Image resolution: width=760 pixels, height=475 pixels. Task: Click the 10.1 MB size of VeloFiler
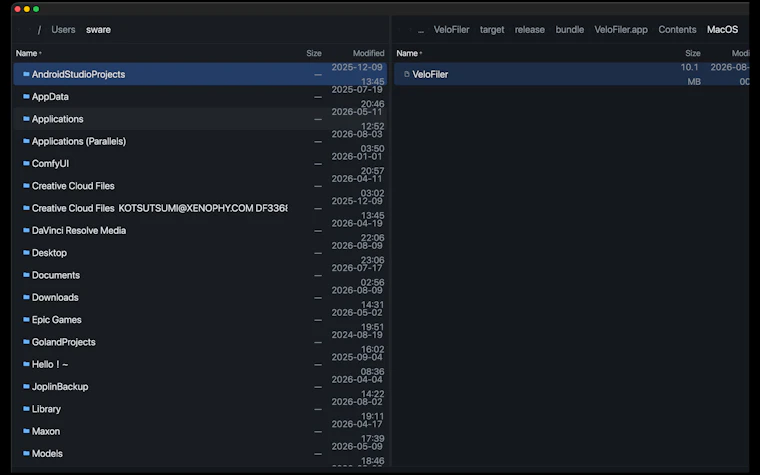coord(690,74)
